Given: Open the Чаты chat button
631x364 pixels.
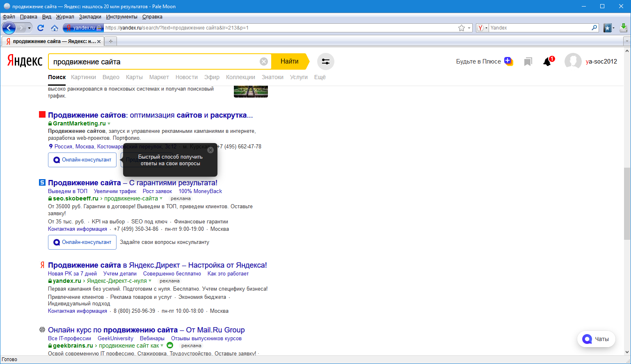Looking at the screenshot, I should click(596, 339).
